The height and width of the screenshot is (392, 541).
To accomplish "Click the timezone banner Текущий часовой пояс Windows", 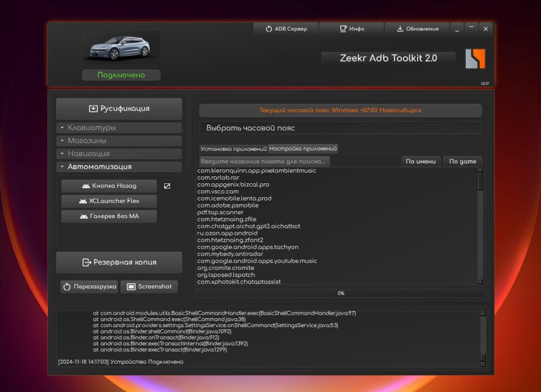I will pyautogui.click(x=340, y=110).
